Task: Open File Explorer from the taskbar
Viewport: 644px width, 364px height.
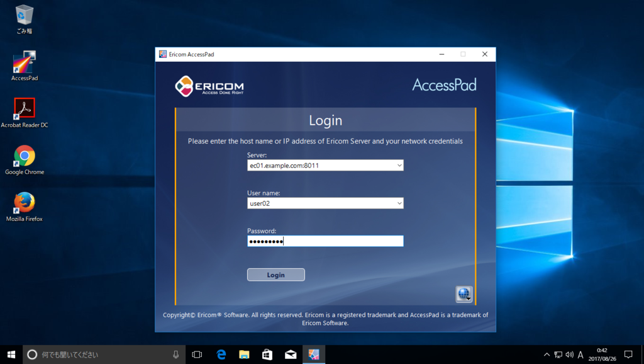Action: [245, 355]
